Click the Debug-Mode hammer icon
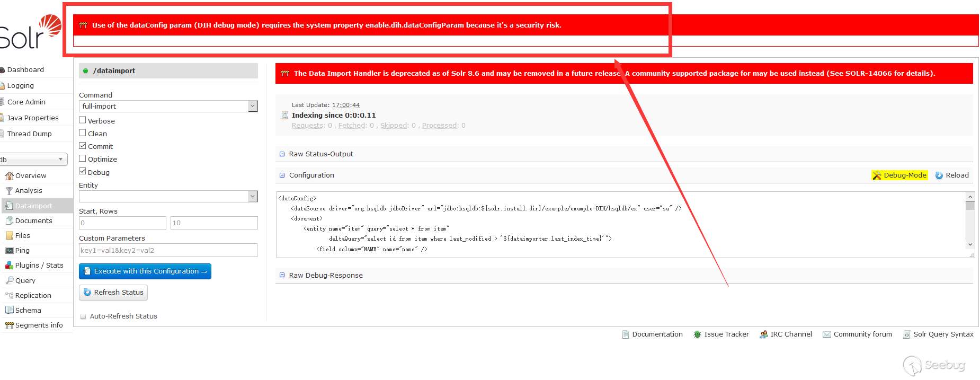 [877, 175]
